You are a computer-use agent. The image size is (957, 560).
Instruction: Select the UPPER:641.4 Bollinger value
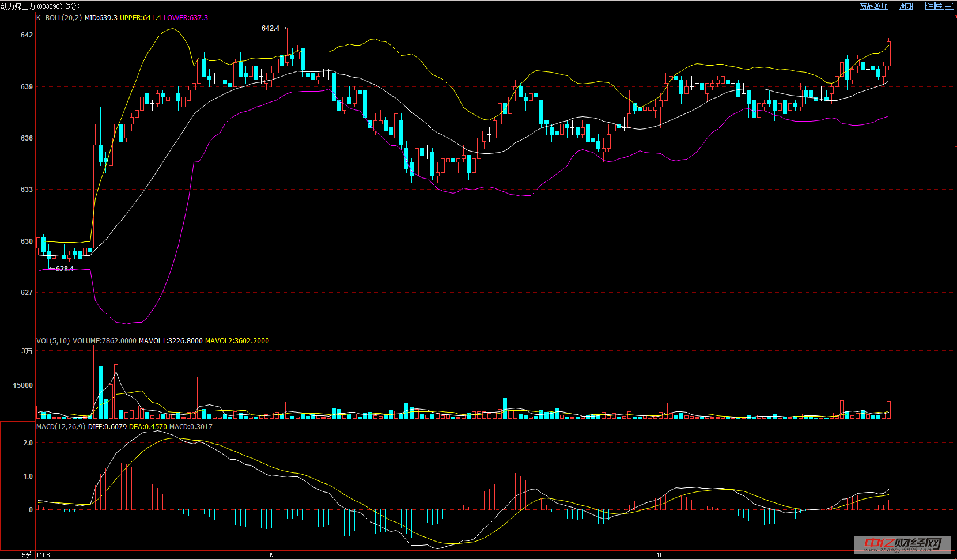click(141, 18)
